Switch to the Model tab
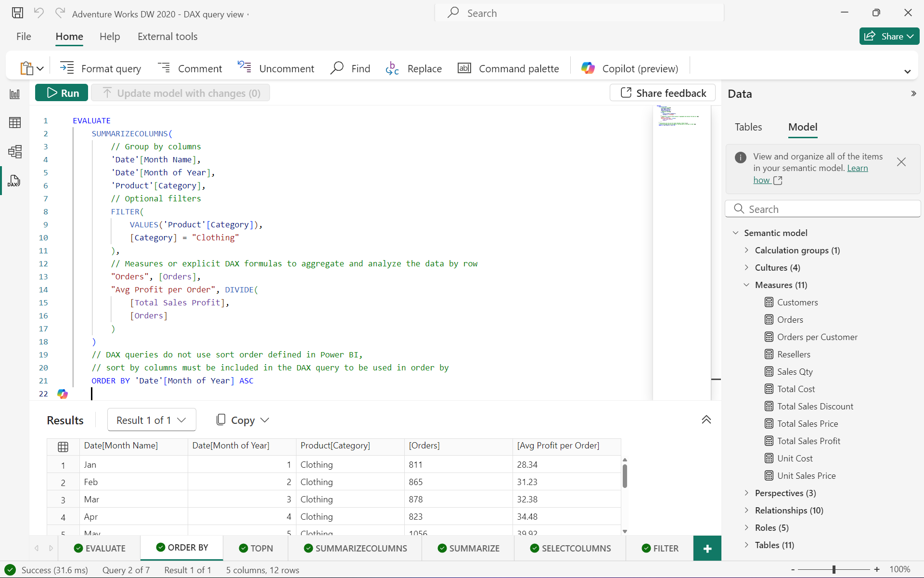Viewport: 924px width, 578px height. (802, 127)
